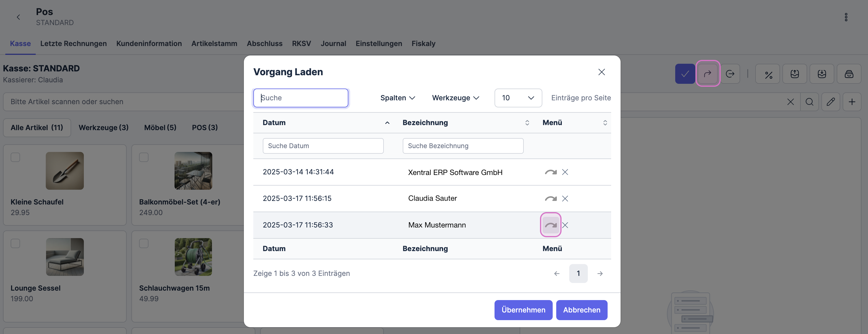The image size is (868, 334).
Task: Load the Xentral ERP Software GmbH entry arrow
Action: coord(550,172)
